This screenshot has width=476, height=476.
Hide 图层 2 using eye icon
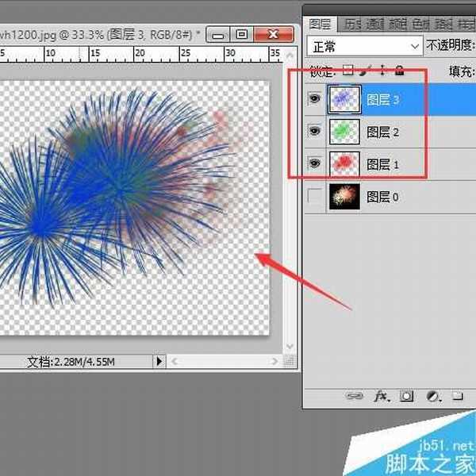click(x=316, y=132)
